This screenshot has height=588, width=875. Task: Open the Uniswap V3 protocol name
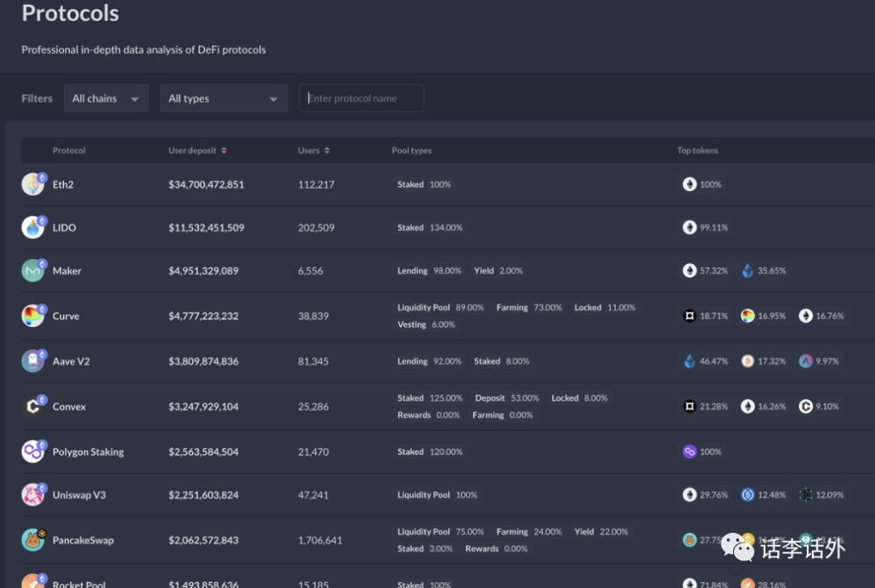pyautogui.click(x=79, y=495)
